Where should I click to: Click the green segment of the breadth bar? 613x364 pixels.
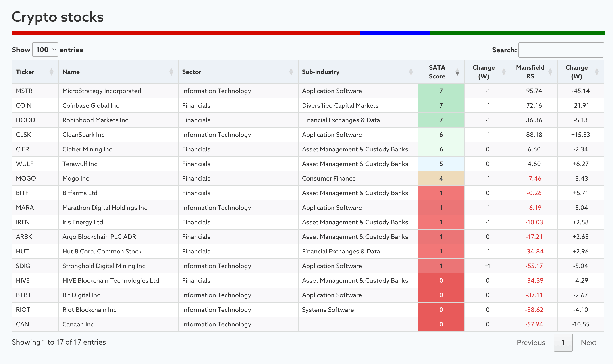point(517,33)
